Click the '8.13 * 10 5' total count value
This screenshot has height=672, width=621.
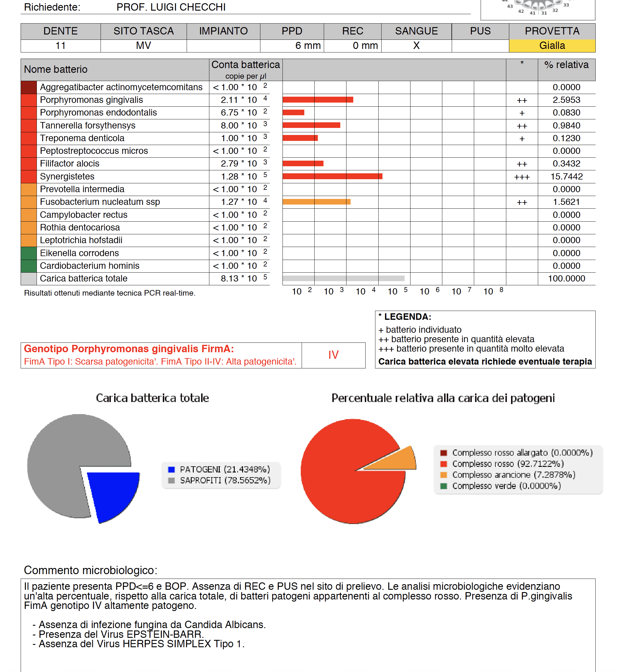(244, 279)
